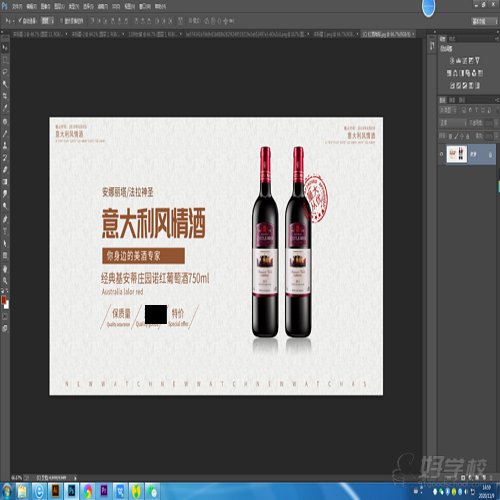Open Adobe Illustrator from the taskbar
The image size is (500, 500).
(x=55, y=491)
